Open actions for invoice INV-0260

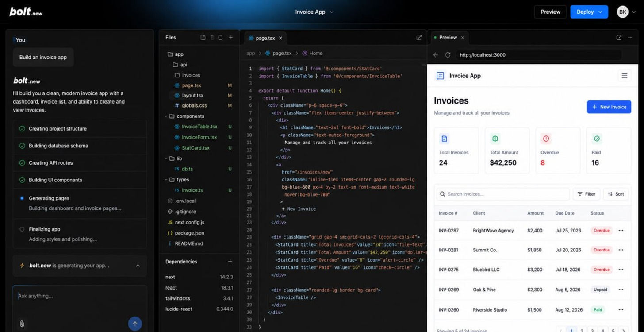(x=621, y=310)
